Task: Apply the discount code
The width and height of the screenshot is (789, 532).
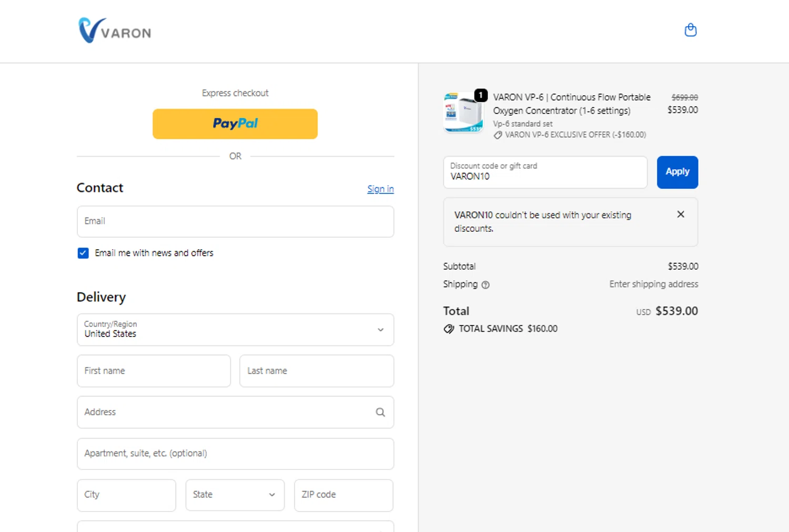Action: tap(677, 172)
